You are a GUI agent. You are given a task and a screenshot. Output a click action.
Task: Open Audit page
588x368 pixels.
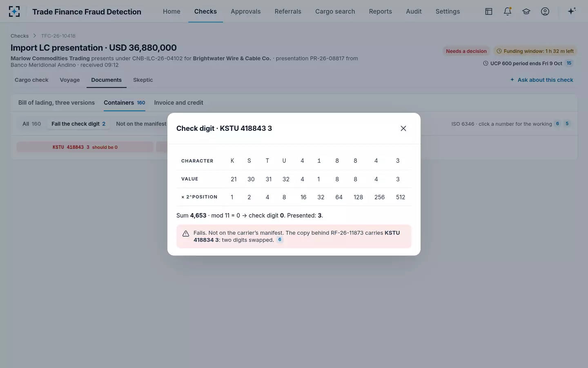tap(414, 11)
